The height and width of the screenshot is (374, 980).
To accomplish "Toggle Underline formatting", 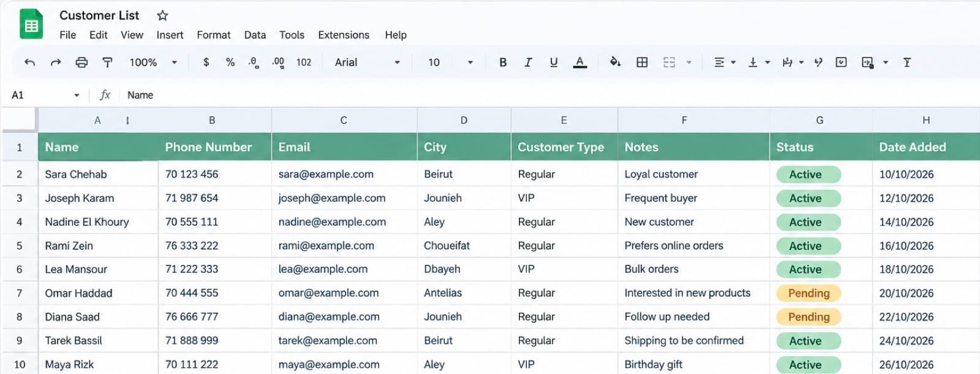I will (x=554, y=62).
